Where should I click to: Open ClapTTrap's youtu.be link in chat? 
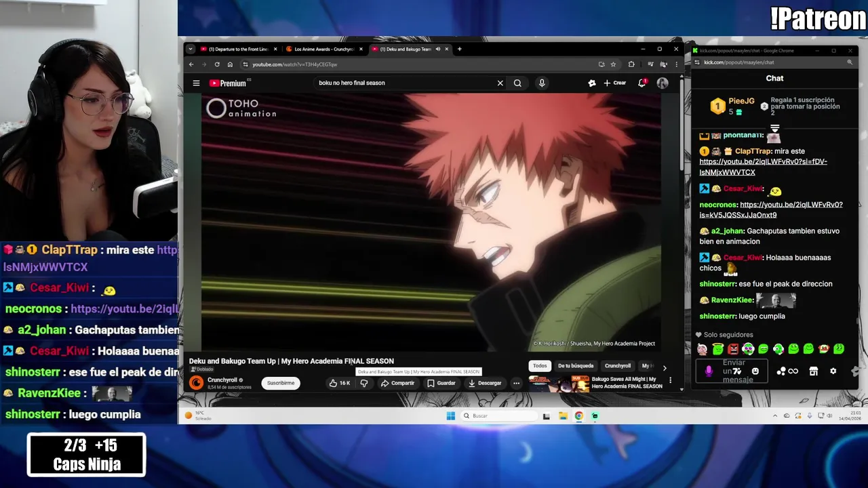coord(763,167)
